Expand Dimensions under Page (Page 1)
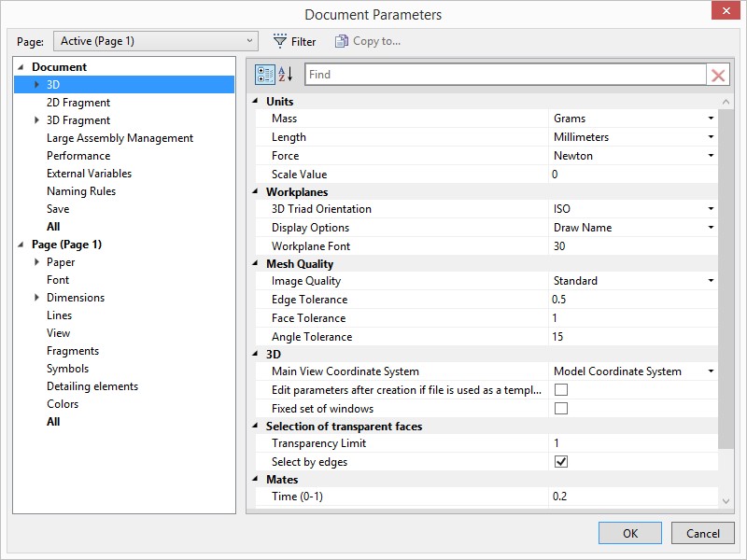The height and width of the screenshot is (560, 747). pos(36,297)
